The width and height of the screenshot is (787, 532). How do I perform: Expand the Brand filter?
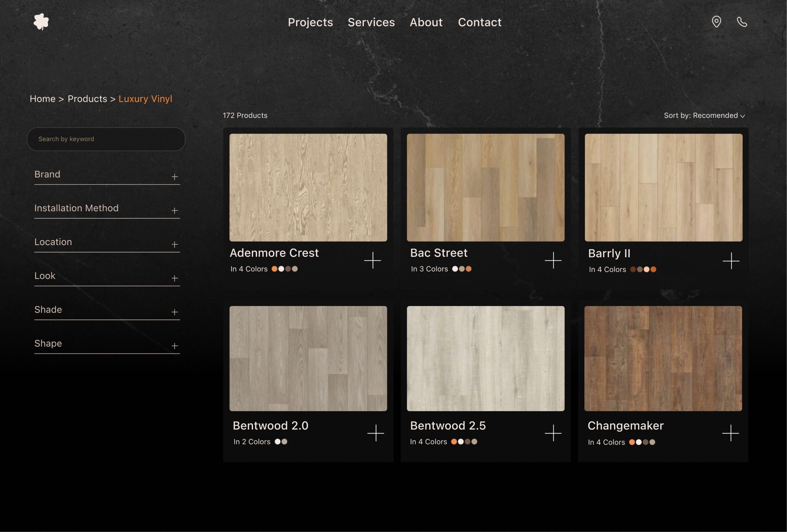point(174,177)
